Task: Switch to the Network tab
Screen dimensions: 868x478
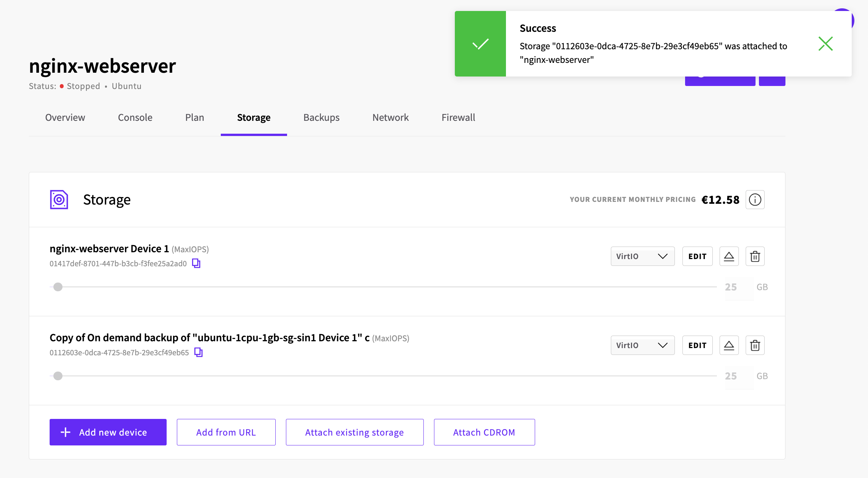Action: pyautogui.click(x=390, y=117)
